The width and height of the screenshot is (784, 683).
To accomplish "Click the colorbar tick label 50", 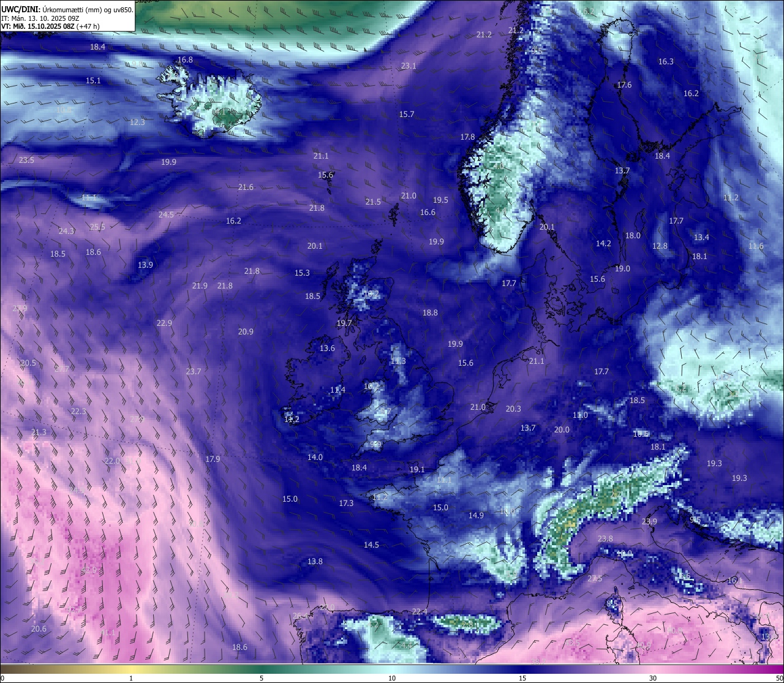I will 779,678.
